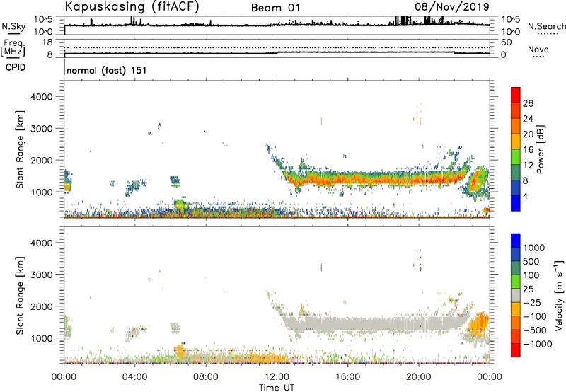
Task: Click the 08:00 time axis label
Action: coord(206,377)
